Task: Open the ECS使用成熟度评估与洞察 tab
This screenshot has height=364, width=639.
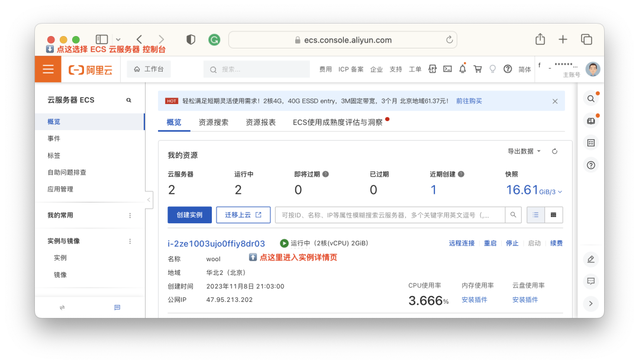Action: click(x=338, y=122)
